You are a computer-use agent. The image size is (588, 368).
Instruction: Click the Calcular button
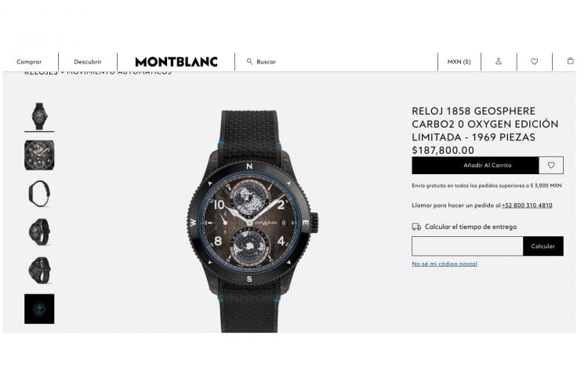tap(543, 246)
